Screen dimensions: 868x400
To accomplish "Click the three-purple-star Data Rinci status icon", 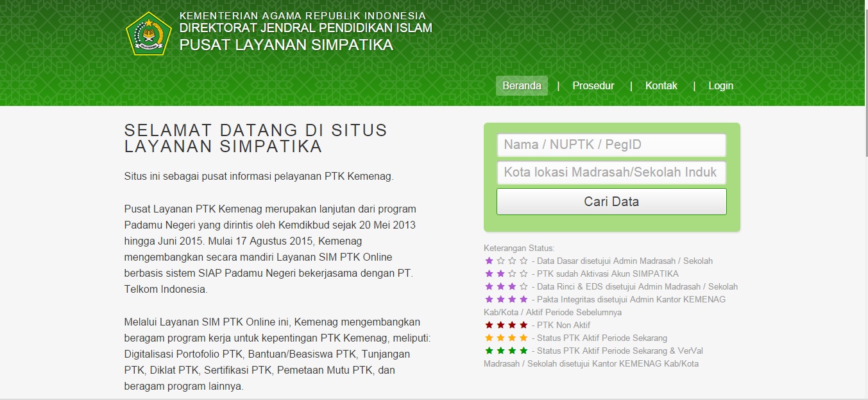I will tap(506, 286).
